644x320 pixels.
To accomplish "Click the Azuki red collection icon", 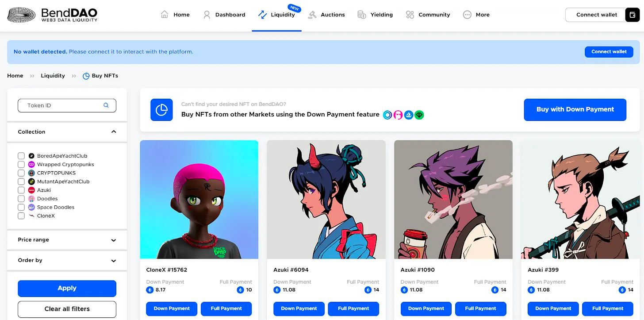I will pyautogui.click(x=31, y=190).
